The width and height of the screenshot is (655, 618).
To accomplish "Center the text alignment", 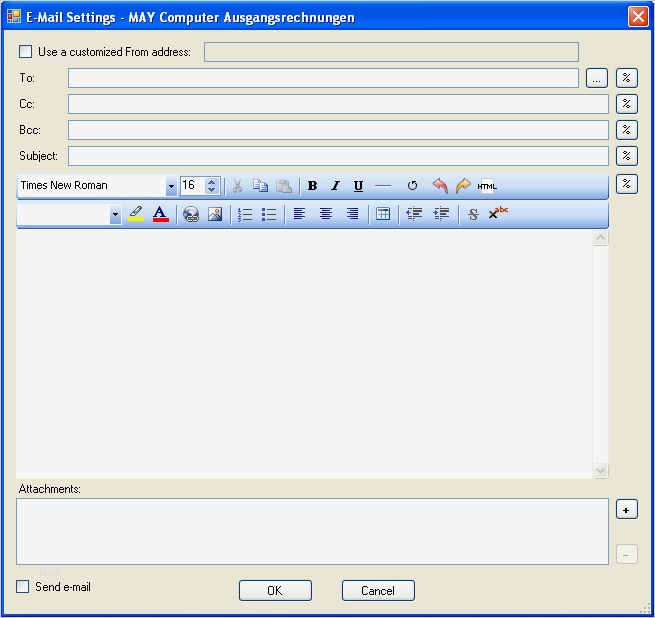I will click(x=326, y=214).
